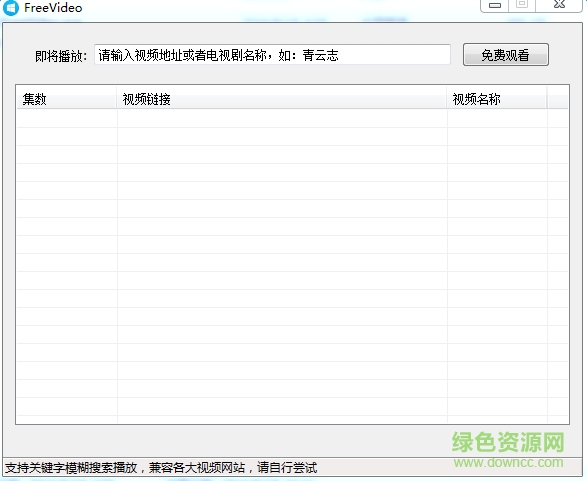Click the 免费观看 button
The width and height of the screenshot is (587, 481).
click(506, 55)
